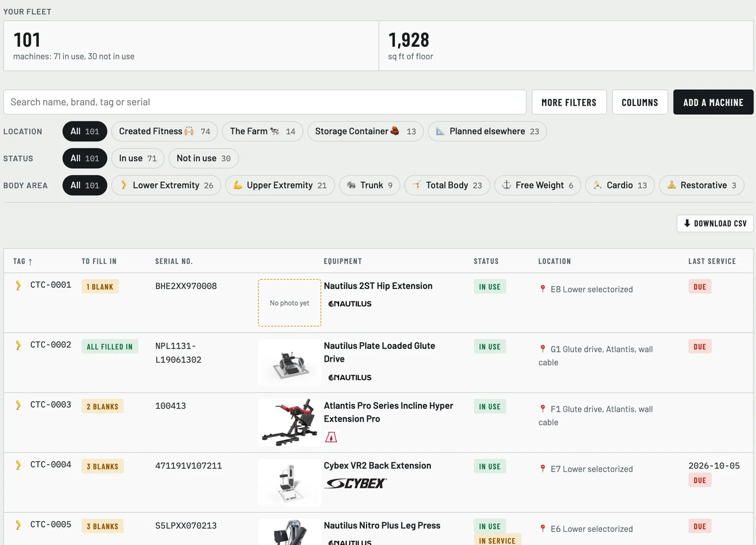Click the 1 BLANK badge on CTC-0001
The width and height of the screenshot is (756, 545).
pos(100,287)
